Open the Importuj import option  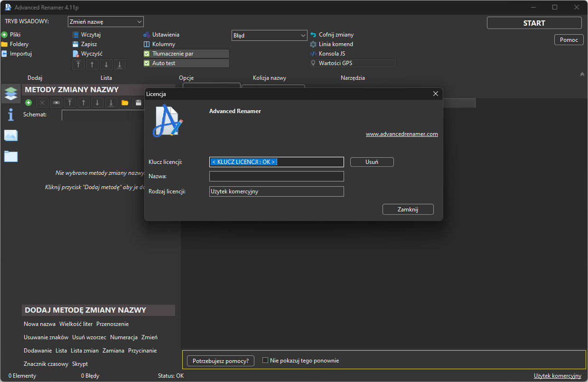click(16, 54)
